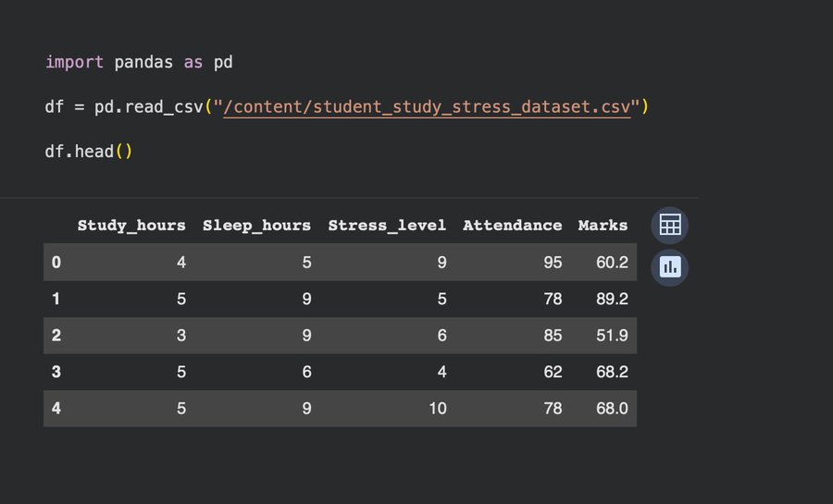
Task: Click row index 1 label
Action: coord(56,299)
